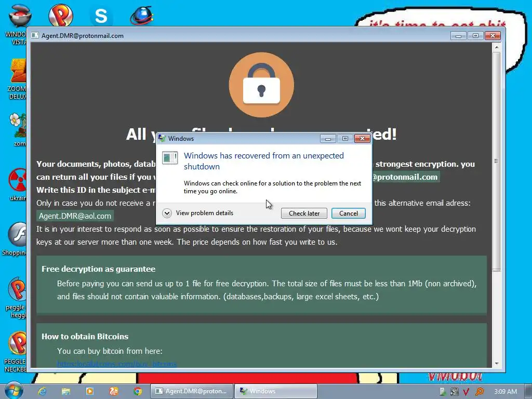Open the Windows Start menu orb
Viewport: 532px width, 399px height.
[14, 391]
